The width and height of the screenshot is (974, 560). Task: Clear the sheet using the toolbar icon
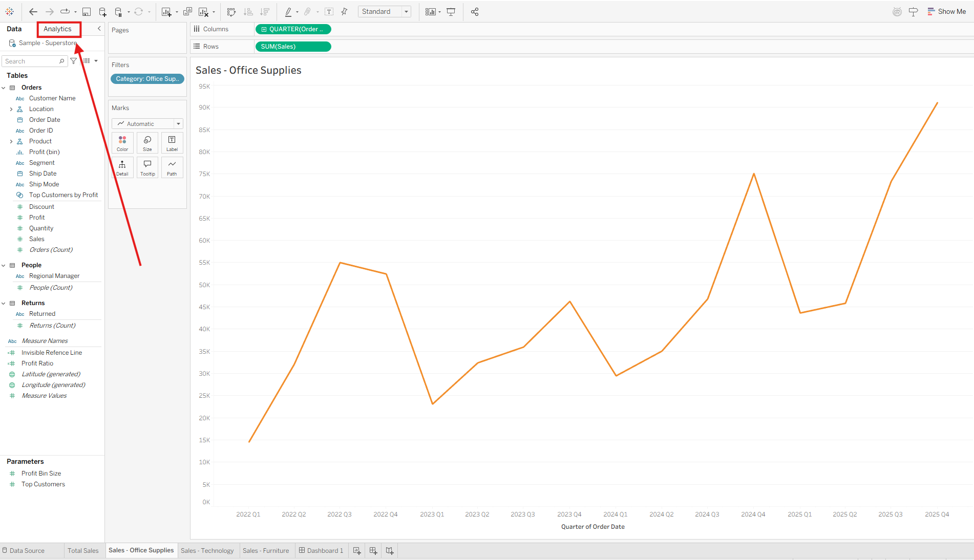click(x=203, y=12)
